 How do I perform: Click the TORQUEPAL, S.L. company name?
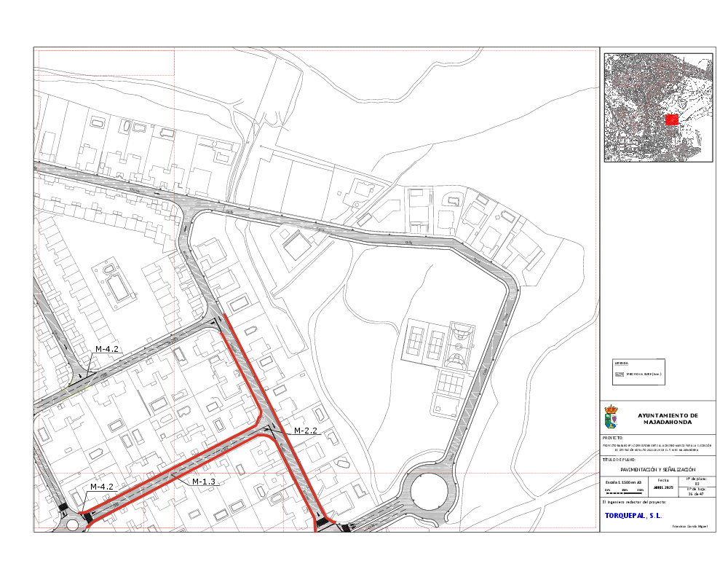tap(633, 515)
